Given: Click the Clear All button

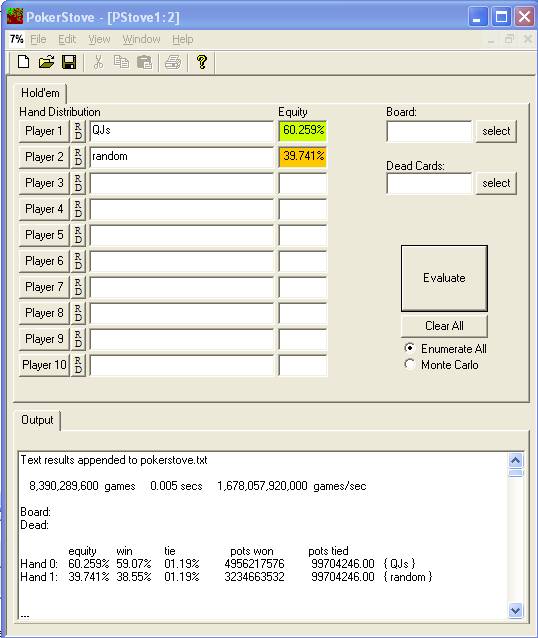Looking at the screenshot, I should click(444, 326).
